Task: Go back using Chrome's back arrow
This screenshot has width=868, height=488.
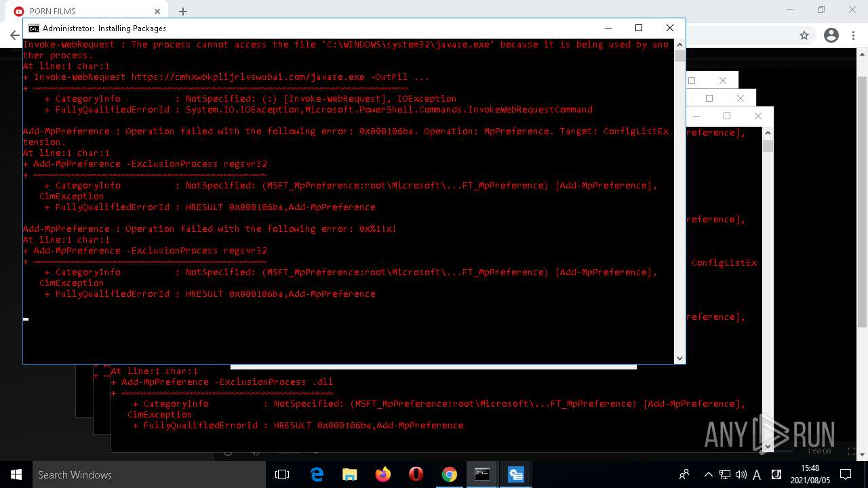Action: (14, 35)
